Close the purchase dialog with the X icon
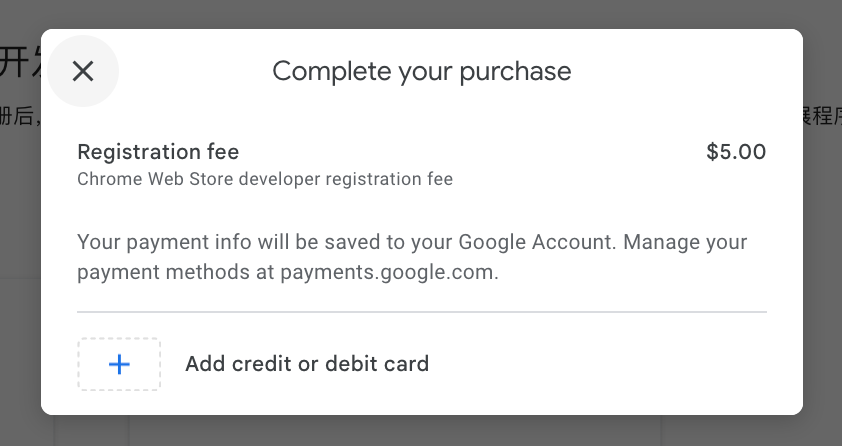Screen dimensions: 842x446 [x=83, y=71]
